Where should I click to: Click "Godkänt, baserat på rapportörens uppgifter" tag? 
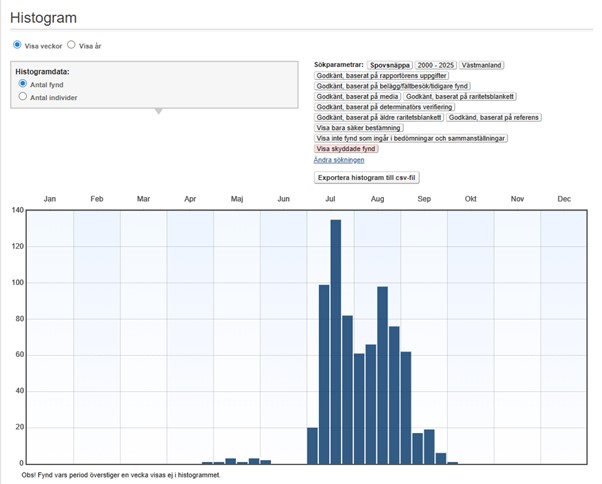click(381, 76)
